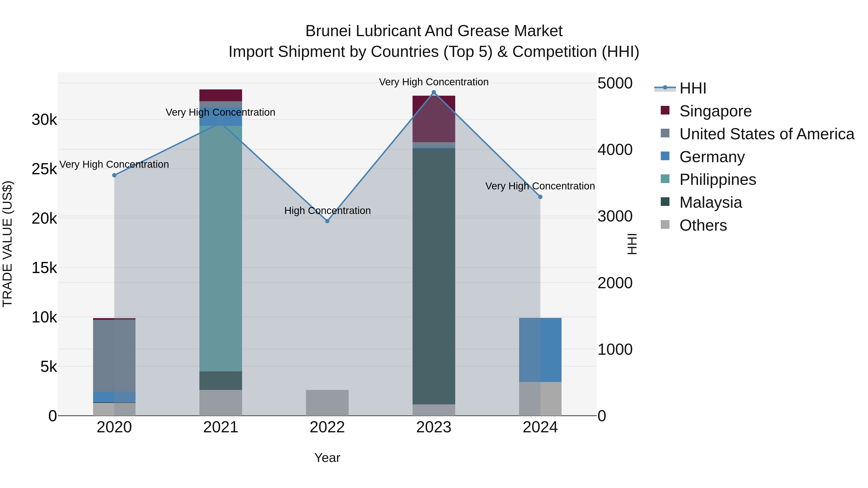Select the 2020 HHI data point
This screenshot has width=868, height=488.
tap(114, 175)
